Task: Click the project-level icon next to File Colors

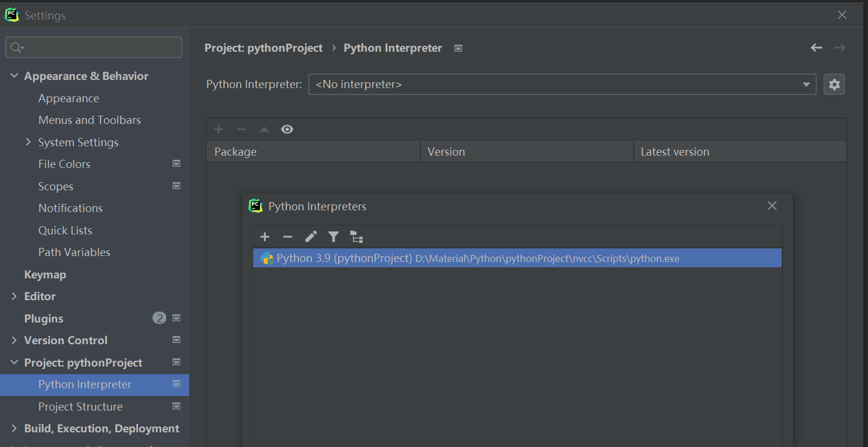Action: coord(176,164)
